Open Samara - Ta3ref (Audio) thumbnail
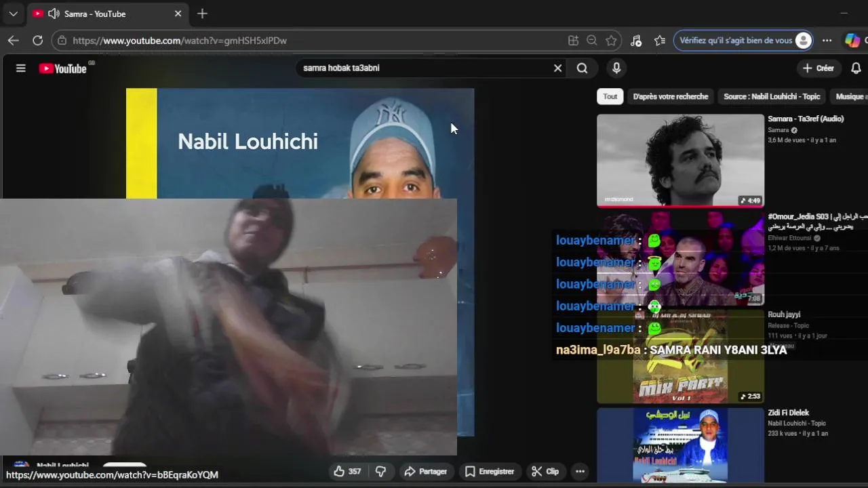The width and height of the screenshot is (868, 488). tap(680, 160)
